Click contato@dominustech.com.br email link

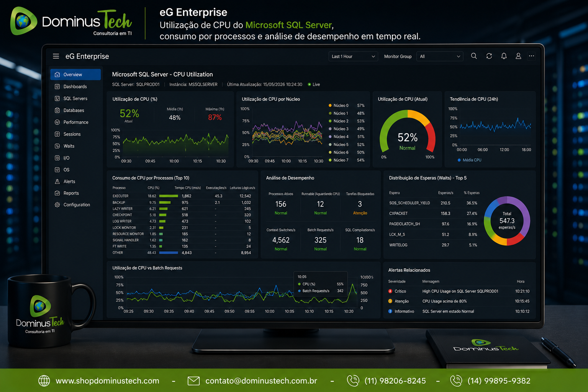(x=261, y=381)
